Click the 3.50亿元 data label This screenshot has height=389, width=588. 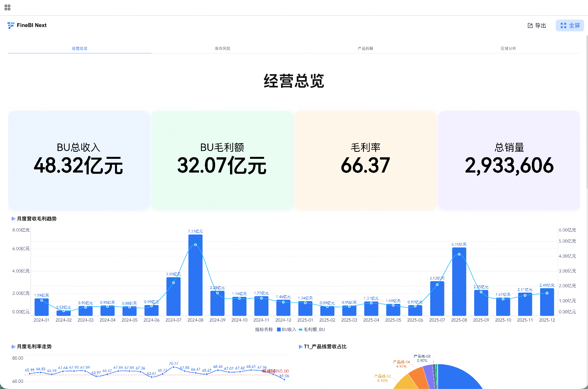[x=173, y=274]
